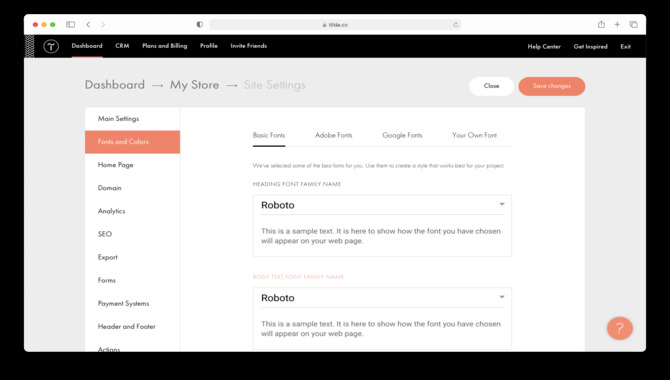Switch to Adobe Fonts tab

coord(334,135)
